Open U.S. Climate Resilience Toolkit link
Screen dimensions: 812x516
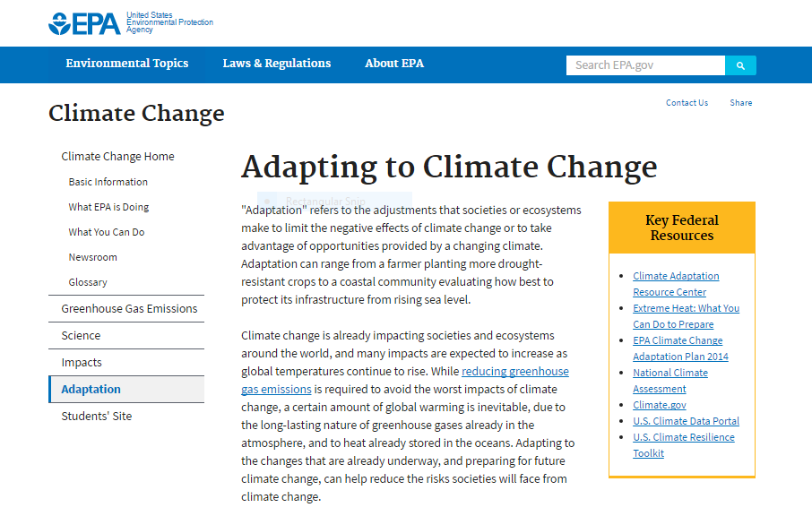click(x=683, y=437)
